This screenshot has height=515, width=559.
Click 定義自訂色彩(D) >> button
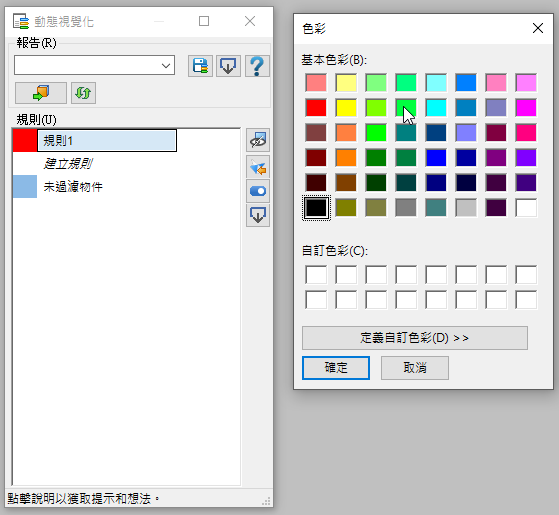415,338
